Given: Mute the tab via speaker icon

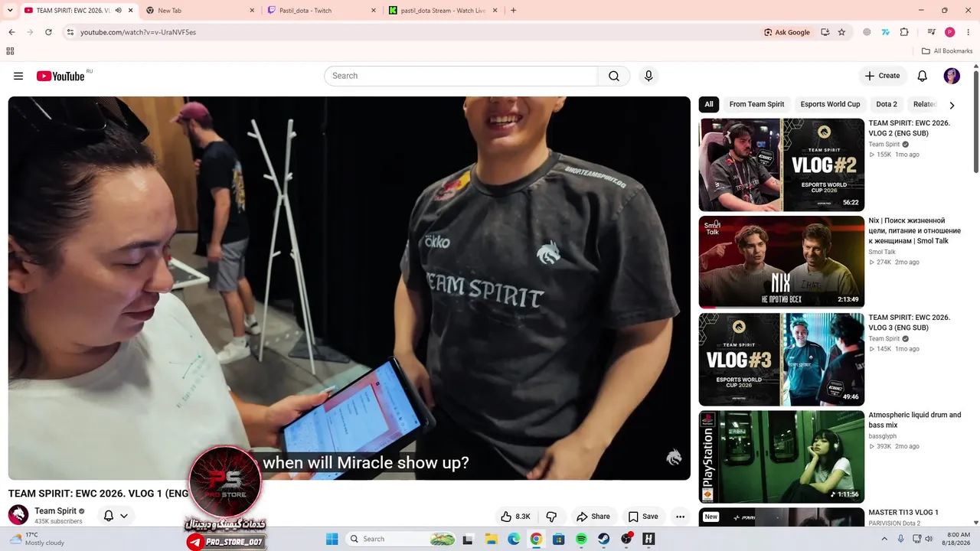Looking at the screenshot, I should [x=119, y=11].
